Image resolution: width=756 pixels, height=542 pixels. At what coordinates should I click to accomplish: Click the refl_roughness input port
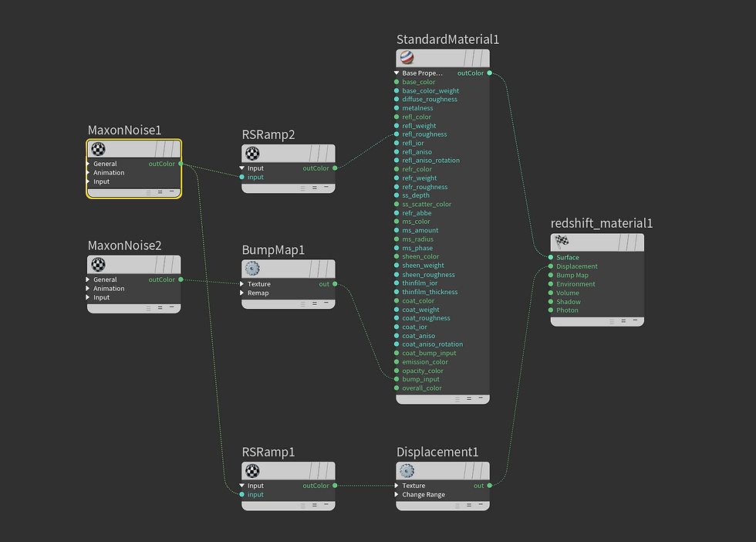tap(397, 134)
